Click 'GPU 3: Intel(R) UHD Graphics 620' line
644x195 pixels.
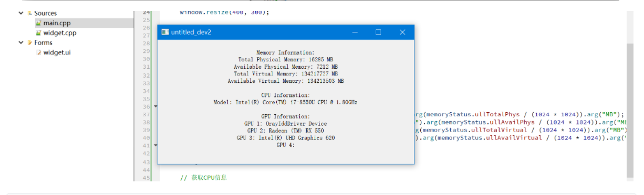(285, 138)
